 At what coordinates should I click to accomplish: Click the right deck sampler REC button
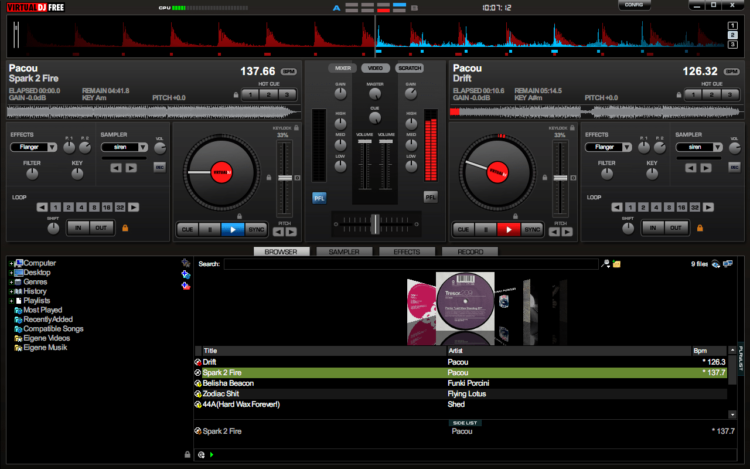click(x=734, y=167)
